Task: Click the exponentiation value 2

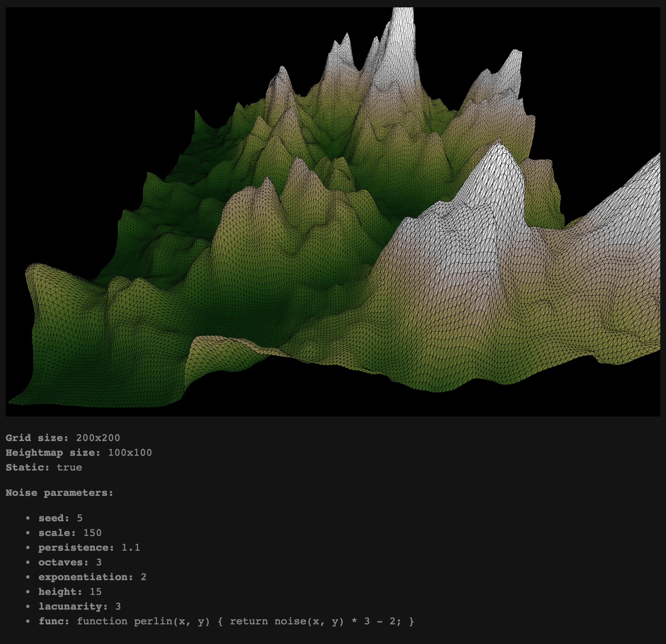Action: (x=143, y=577)
